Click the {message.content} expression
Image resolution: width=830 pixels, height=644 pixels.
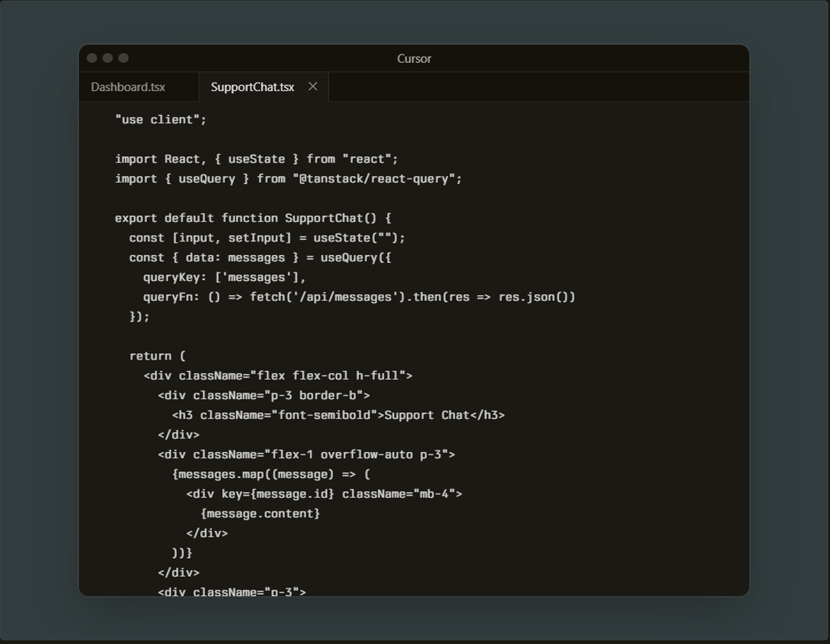260,514
